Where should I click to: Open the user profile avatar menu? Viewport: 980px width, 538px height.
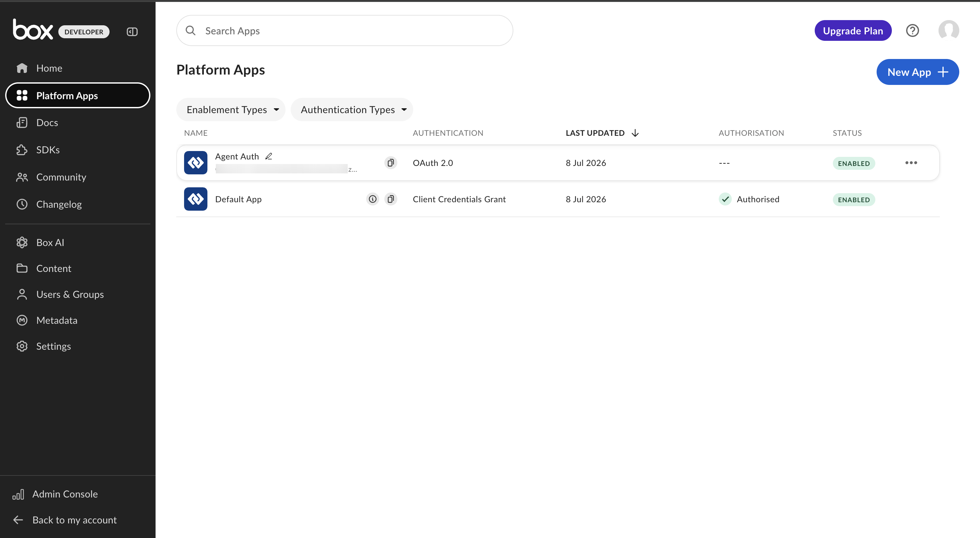coord(949,30)
